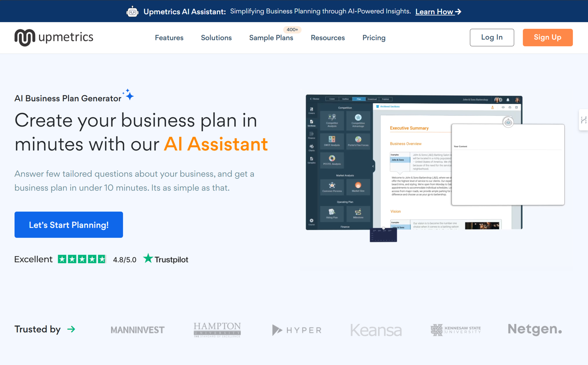
Task: Select the Market Size tile
Action: [x=358, y=187]
